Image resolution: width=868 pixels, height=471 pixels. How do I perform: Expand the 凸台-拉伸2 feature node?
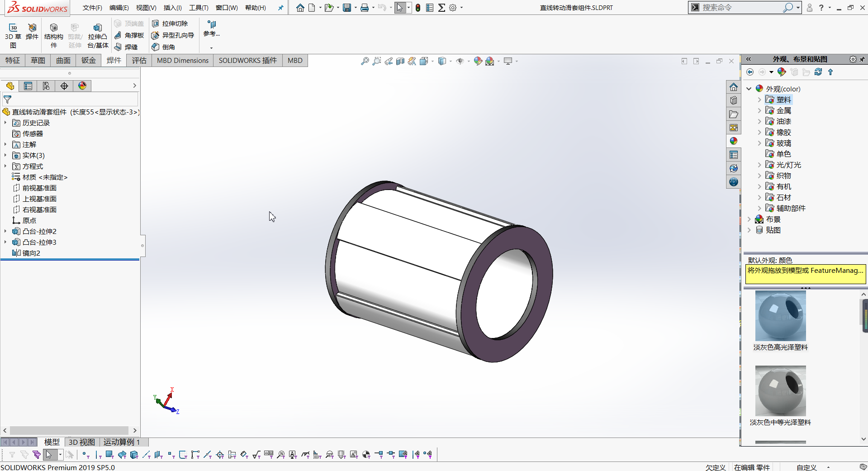coord(5,231)
